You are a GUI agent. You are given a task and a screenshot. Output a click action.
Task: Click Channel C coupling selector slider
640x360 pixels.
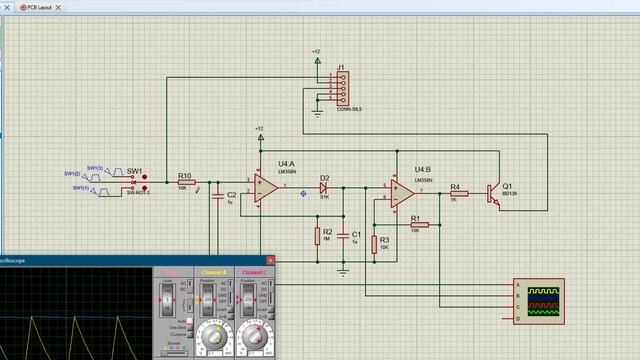pos(271,293)
